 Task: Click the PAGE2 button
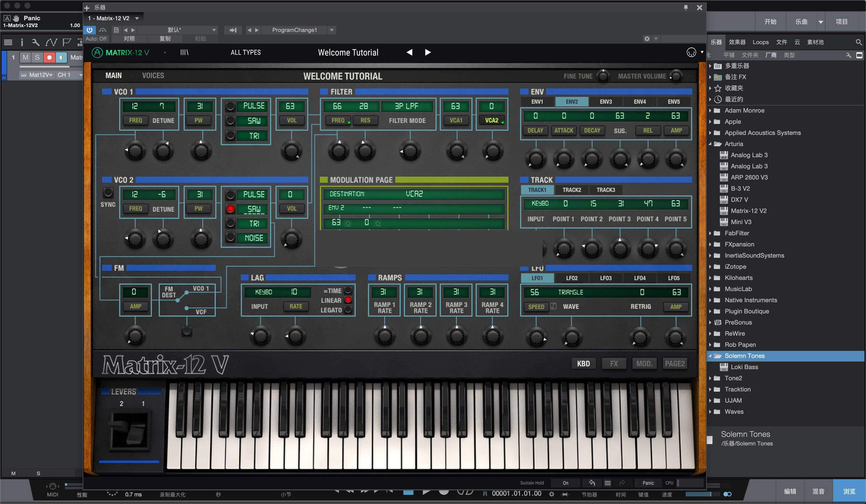674,364
